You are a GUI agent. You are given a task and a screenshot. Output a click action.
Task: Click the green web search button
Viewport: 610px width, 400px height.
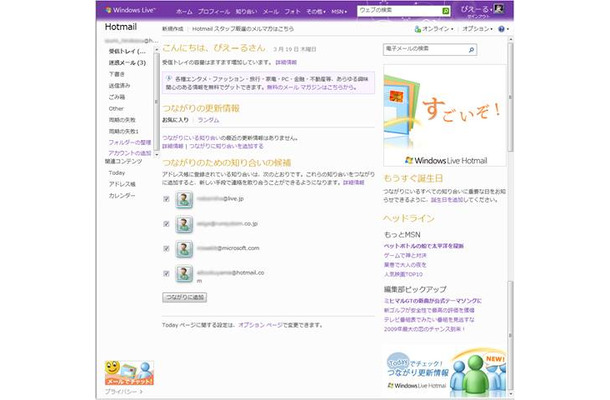click(446, 11)
